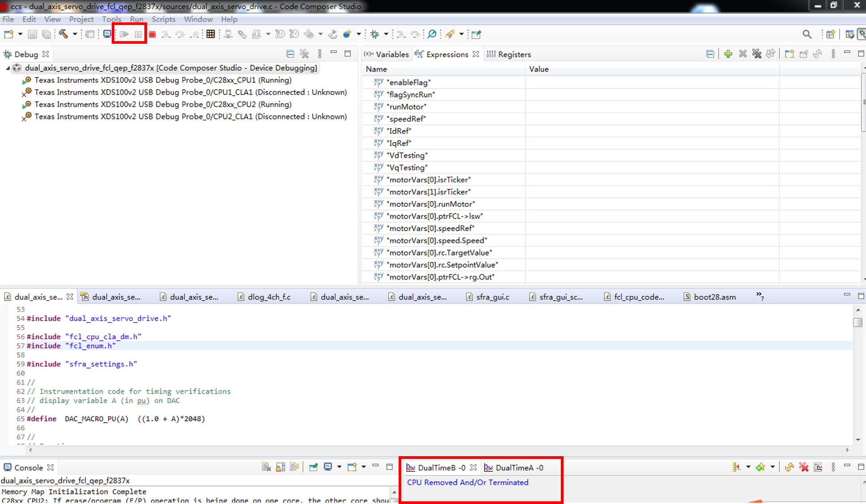The height and width of the screenshot is (504, 866).
Task: Collapse the dual_axis_servo_drive debug session tree
Action: coord(8,68)
